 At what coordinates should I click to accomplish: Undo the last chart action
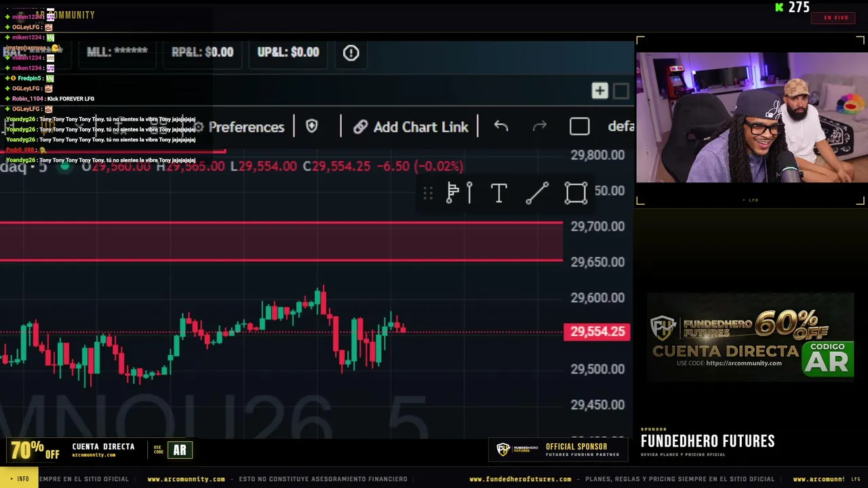click(x=500, y=126)
